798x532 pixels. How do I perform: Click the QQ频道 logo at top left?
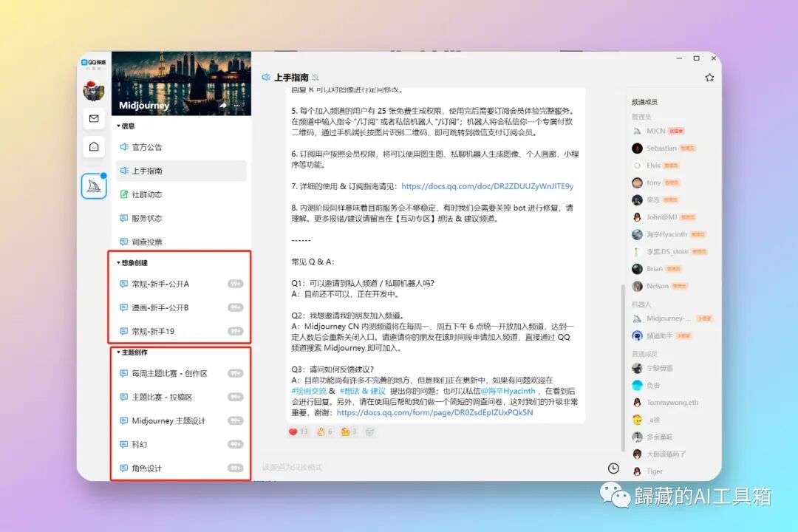(94, 63)
